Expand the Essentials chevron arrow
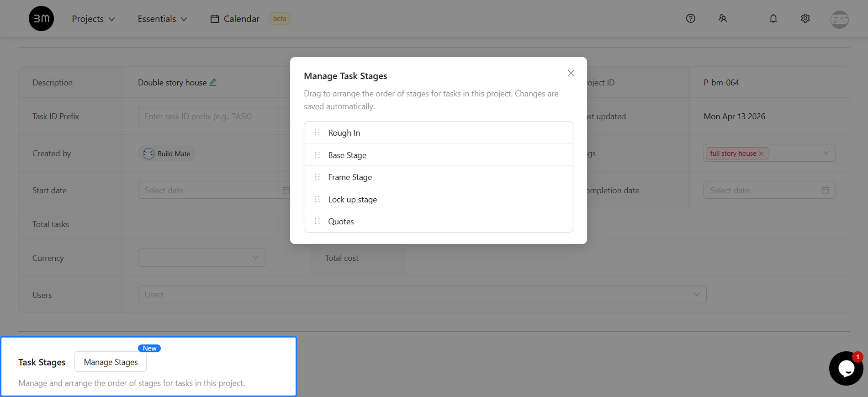868x397 pixels. coord(184,19)
